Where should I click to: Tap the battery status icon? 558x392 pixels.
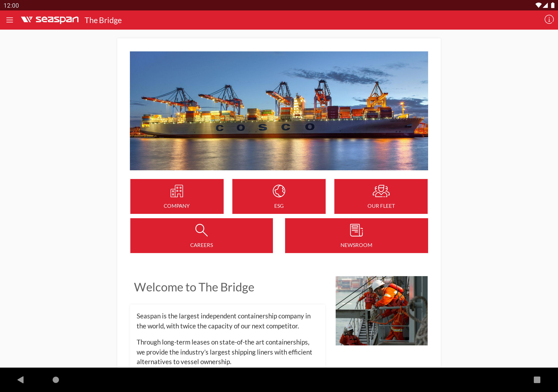point(553,5)
